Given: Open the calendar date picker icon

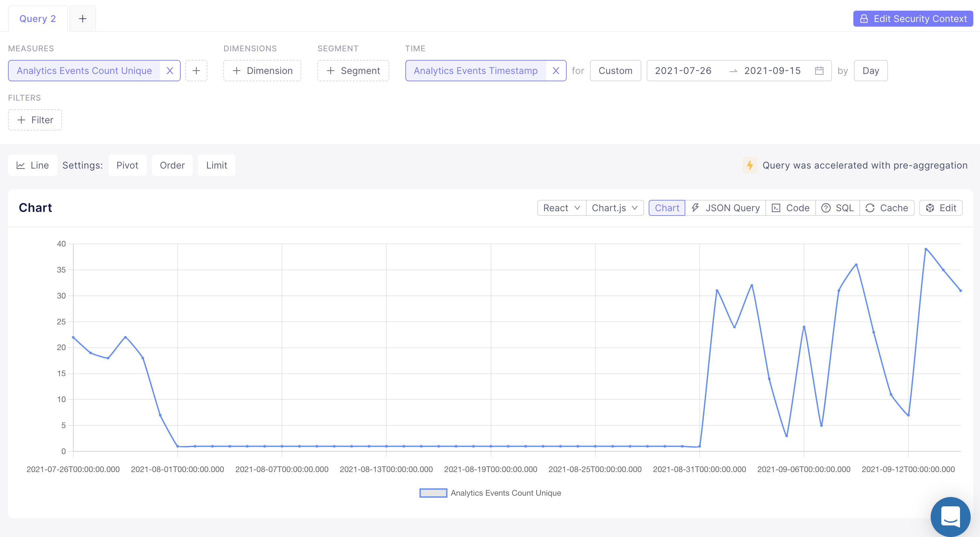Looking at the screenshot, I should click(819, 71).
